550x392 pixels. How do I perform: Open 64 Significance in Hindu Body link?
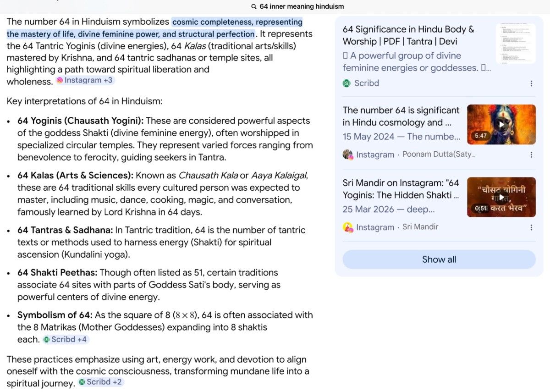408,35
